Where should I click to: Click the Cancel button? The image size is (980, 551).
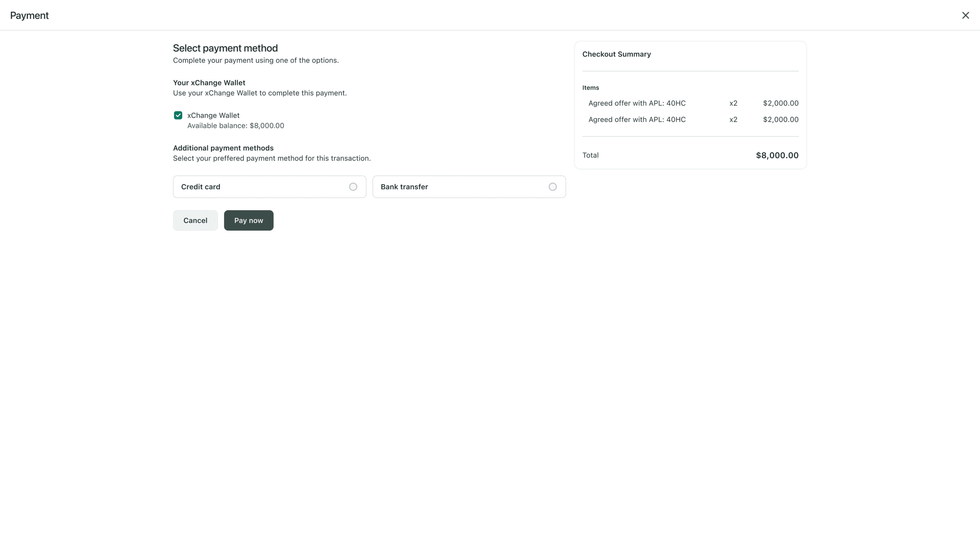click(x=195, y=220)
